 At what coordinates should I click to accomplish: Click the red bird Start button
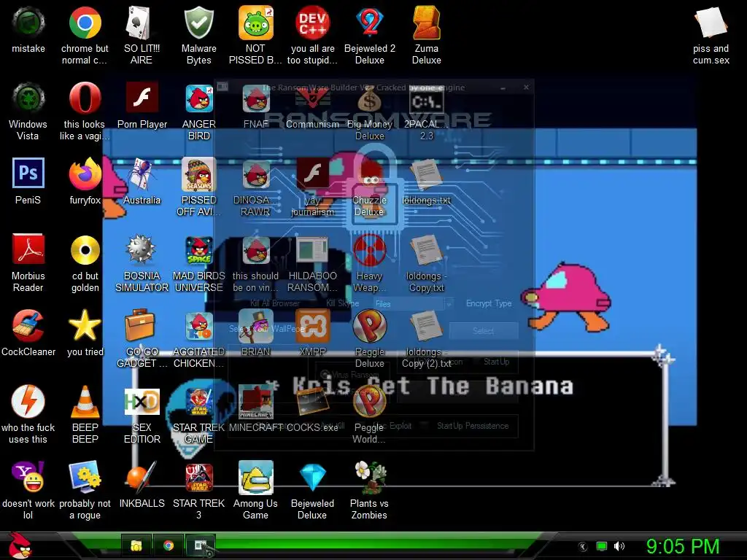[19, 545]
